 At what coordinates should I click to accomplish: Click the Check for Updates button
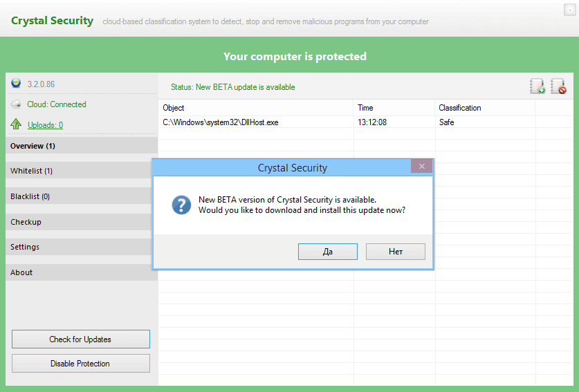pyautogui.click(x=80, y=339)
